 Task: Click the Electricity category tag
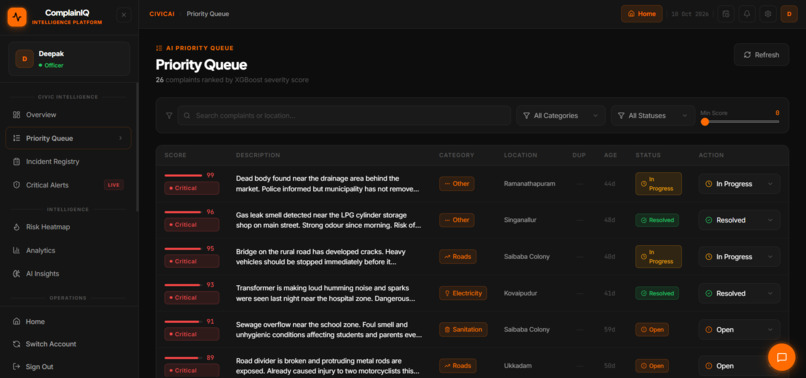(x=463, y=293)
